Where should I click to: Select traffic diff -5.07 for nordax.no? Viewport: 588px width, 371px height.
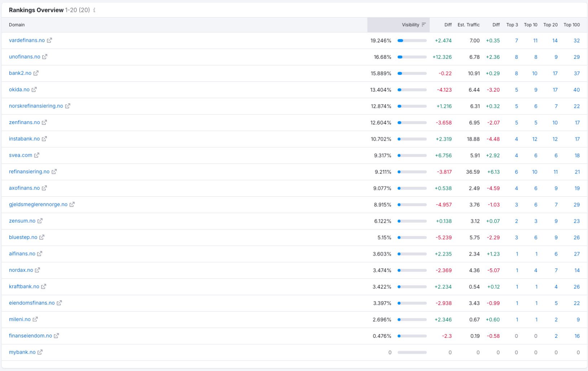coord(493,270)
